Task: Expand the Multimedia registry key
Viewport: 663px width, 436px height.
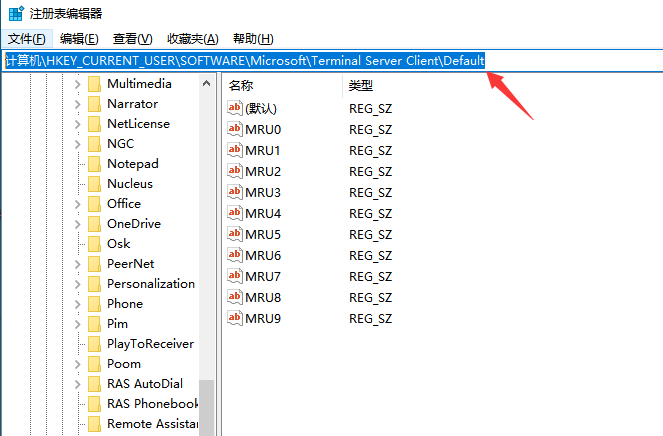Action: (78, 84)
